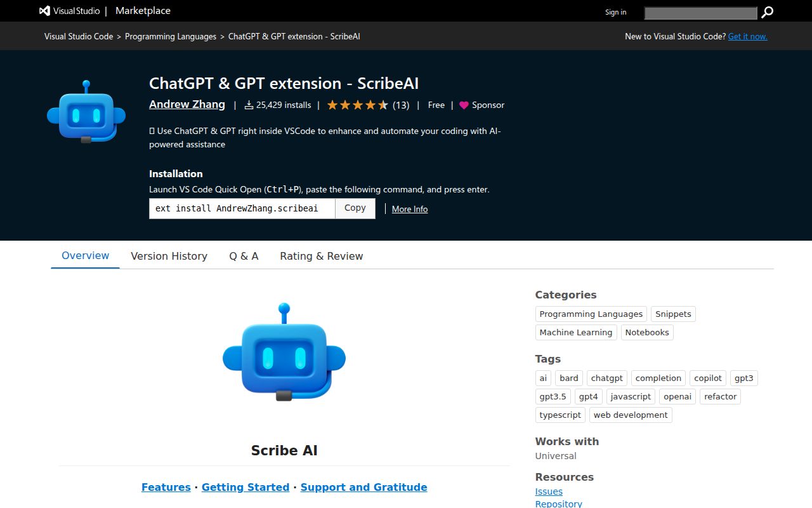This screenshot has height=508, width=812.
Task: Click the Universal text under Works with
Action: click(x=556, y=456)
